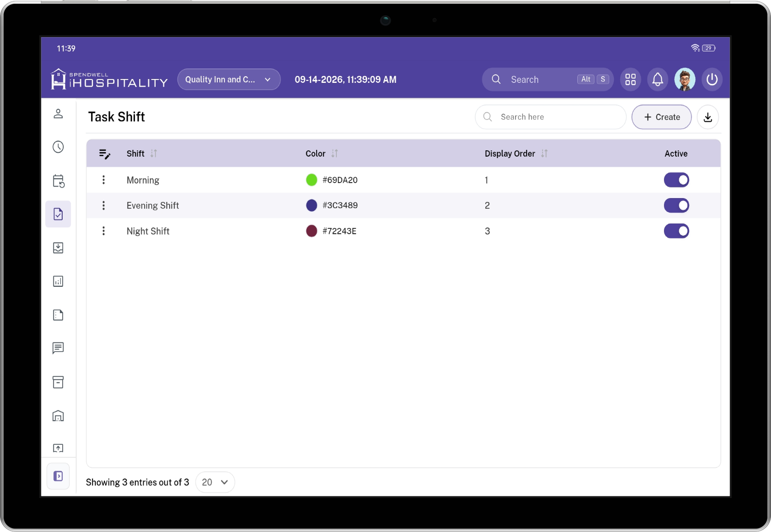Open the page size 20 dropdown

coord(215,482)
